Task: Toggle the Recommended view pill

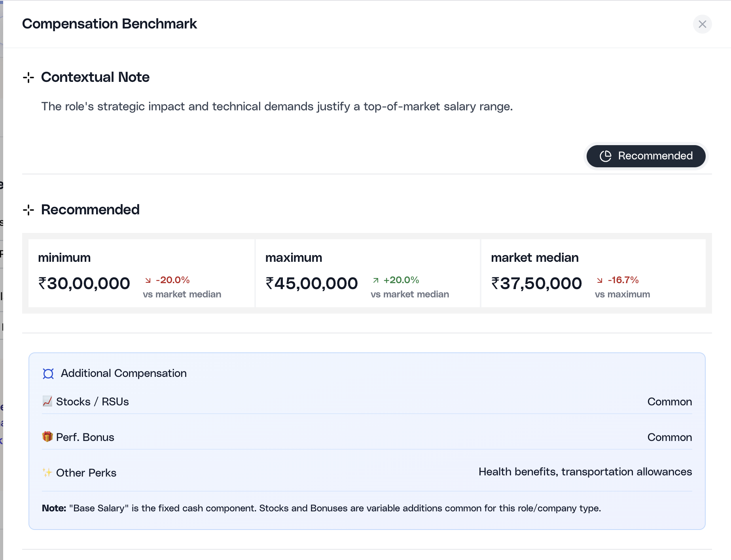Action: click(646, 156)
